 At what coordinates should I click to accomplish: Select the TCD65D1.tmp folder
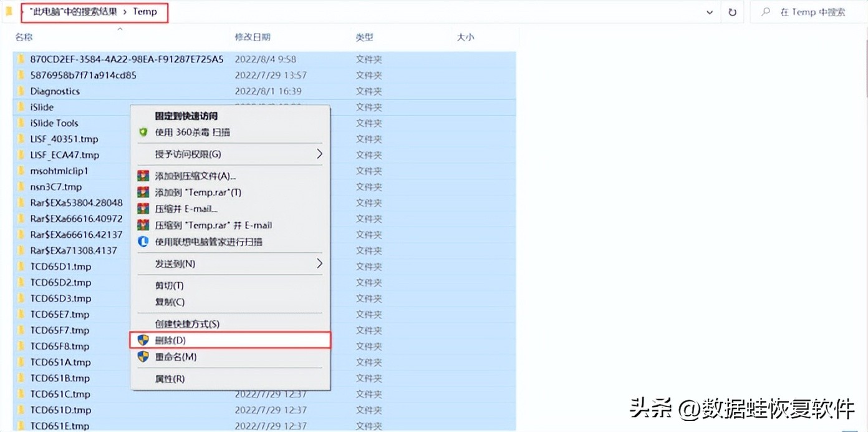coord(60,267)
